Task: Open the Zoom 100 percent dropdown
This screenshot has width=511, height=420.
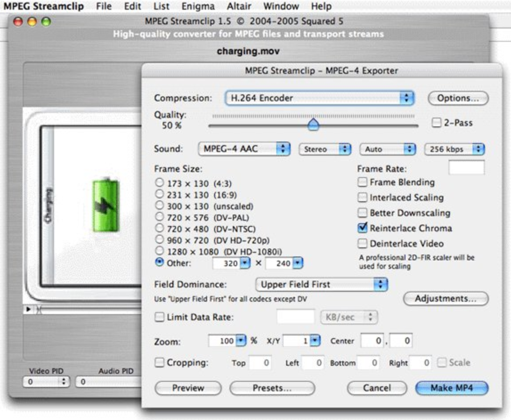Action: click(x=241, y=341)
